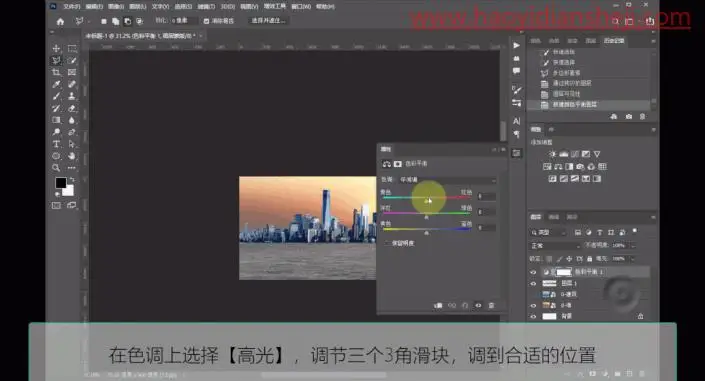This screenshot has width=705, height=381.
Task: Open the Tone dropdown in Properties panel
Action: pos(446,180)
